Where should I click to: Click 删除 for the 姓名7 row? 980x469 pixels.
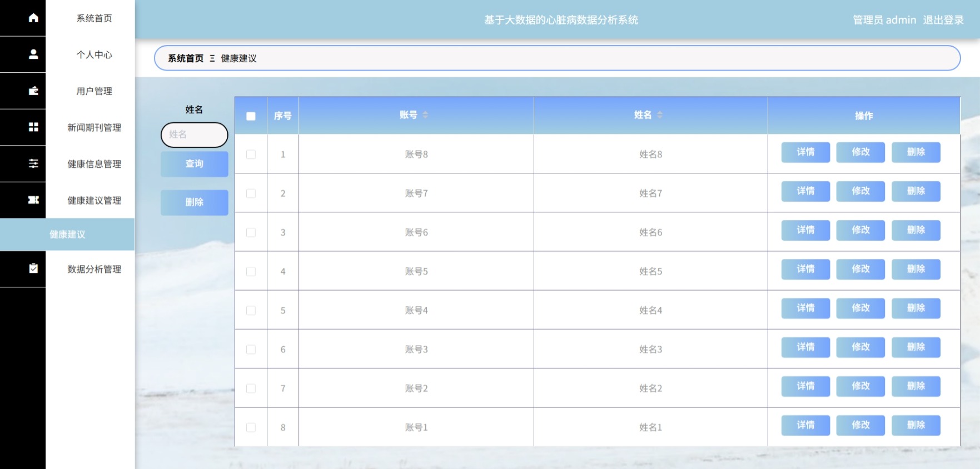[x=916, y=191]
